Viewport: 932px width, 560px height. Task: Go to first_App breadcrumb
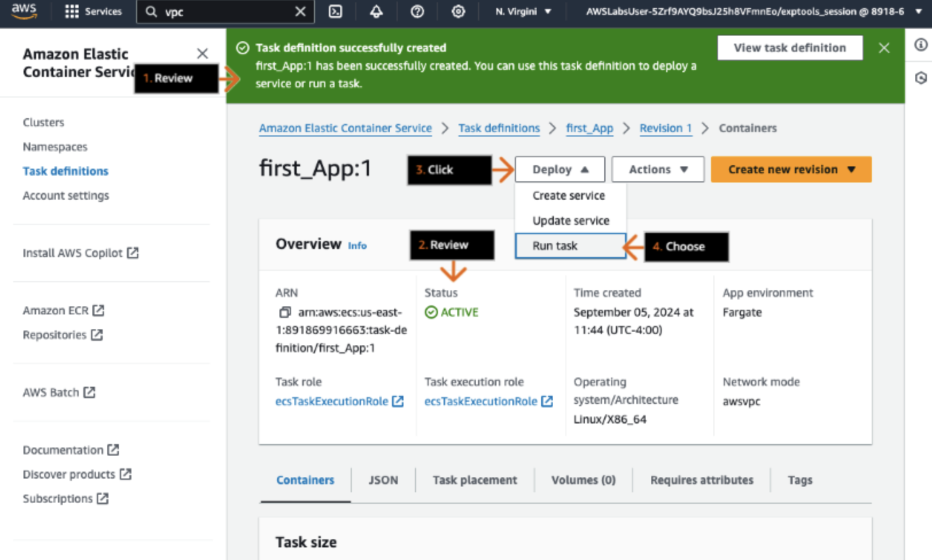[589, 128]
